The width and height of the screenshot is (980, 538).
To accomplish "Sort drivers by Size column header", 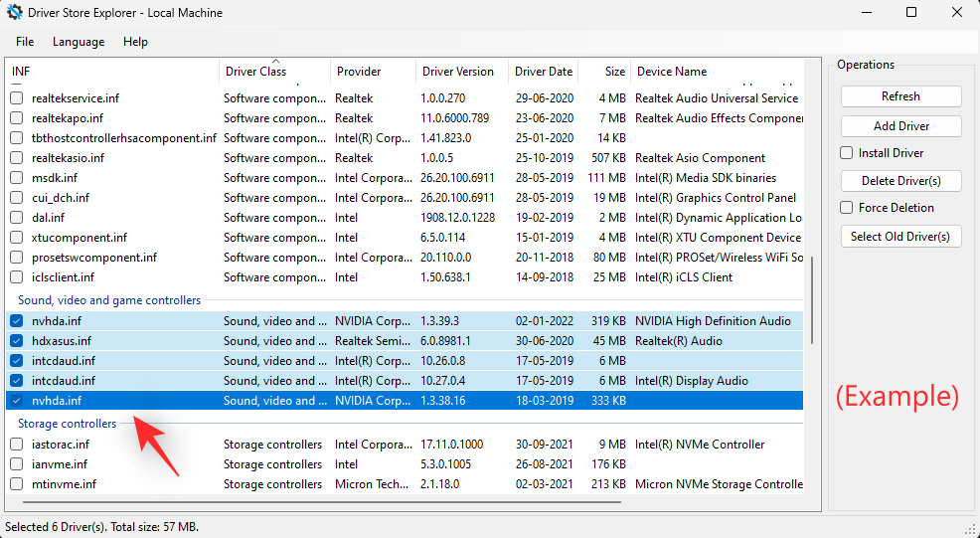I will pos(615,72).
